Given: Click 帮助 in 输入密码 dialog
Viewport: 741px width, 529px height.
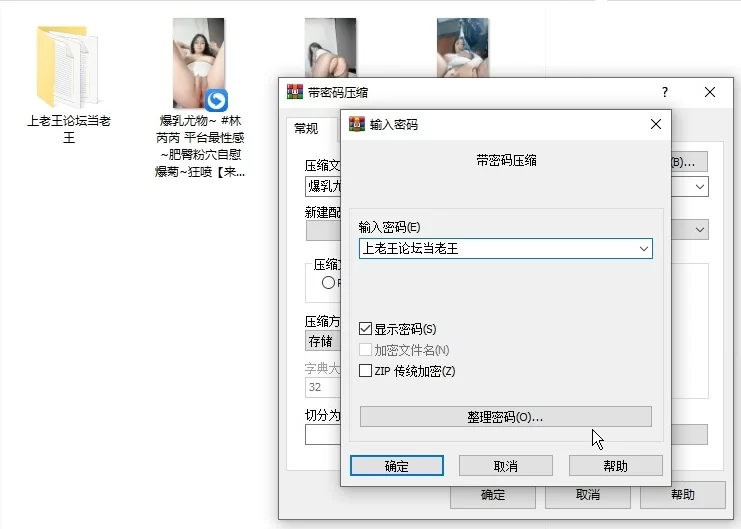Looking at the screenshot, I should point(615,466).
